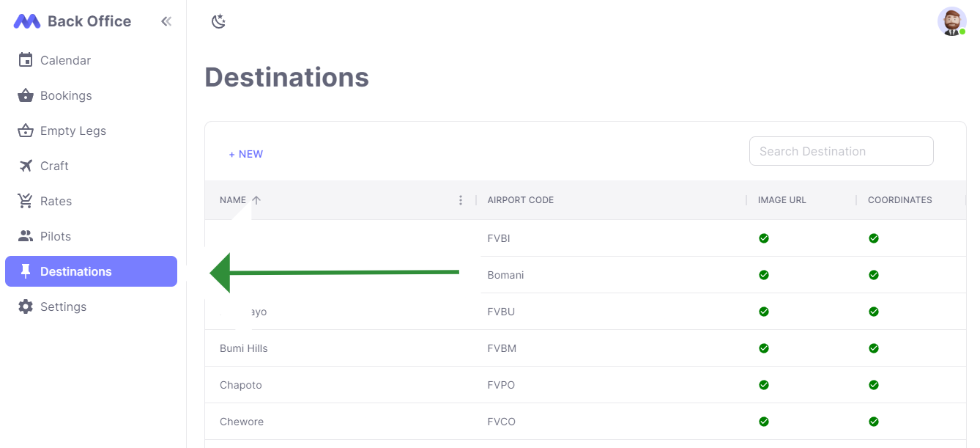
Task: Click the Empty Legs icon
Action: click(x=25, y=131)
